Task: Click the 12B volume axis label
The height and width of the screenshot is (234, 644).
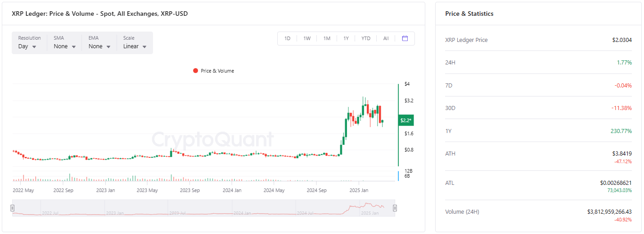Action: click(x=408, y=171)
